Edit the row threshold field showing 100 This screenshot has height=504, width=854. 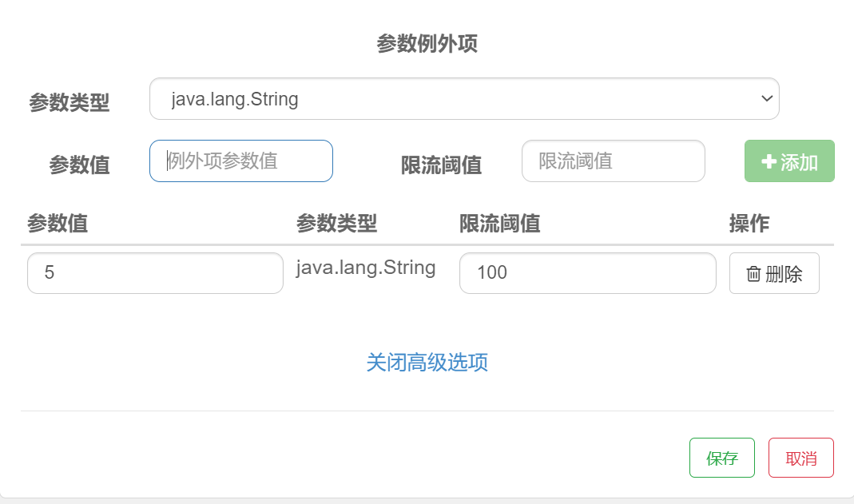tap(587, 273)
